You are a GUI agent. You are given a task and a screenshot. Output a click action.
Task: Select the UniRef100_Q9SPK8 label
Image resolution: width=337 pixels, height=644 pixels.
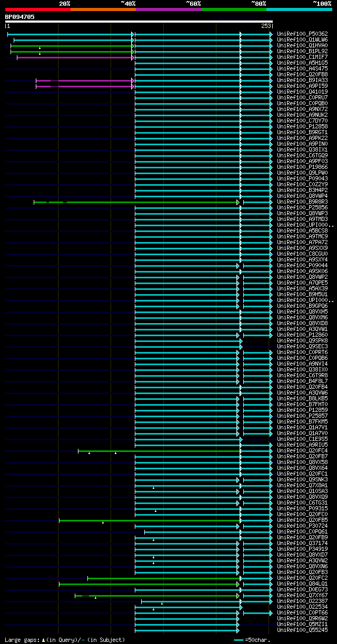tap(302, 341)
